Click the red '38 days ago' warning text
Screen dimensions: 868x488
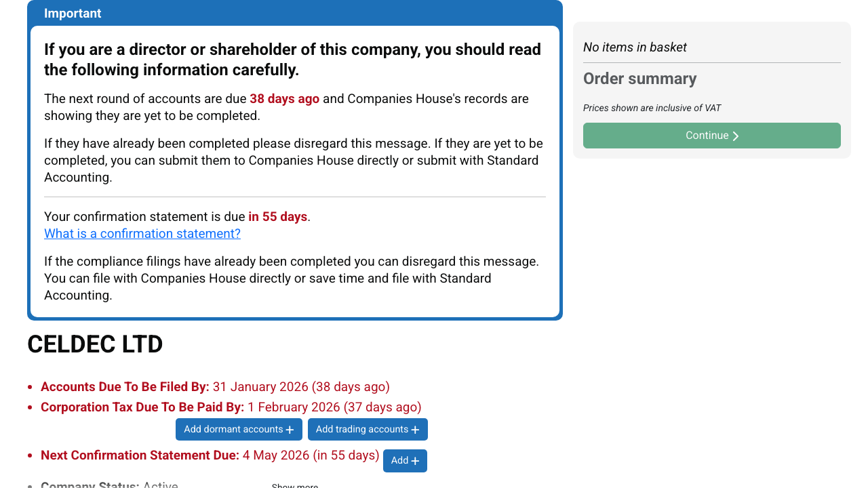284,99
